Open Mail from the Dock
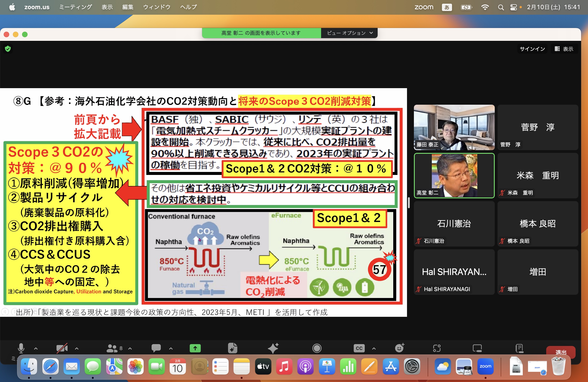The width and height of the screenshot is (588, 382). coord(72,366)
